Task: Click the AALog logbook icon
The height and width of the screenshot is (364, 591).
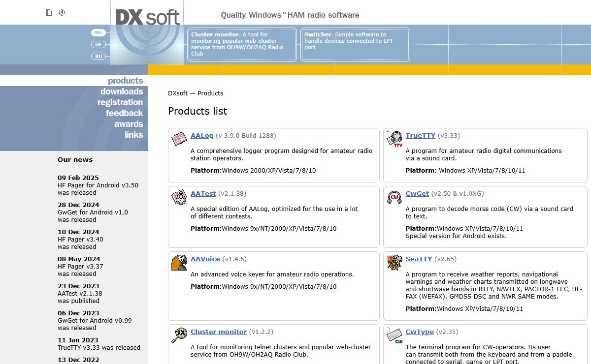Action: [179, 139]
